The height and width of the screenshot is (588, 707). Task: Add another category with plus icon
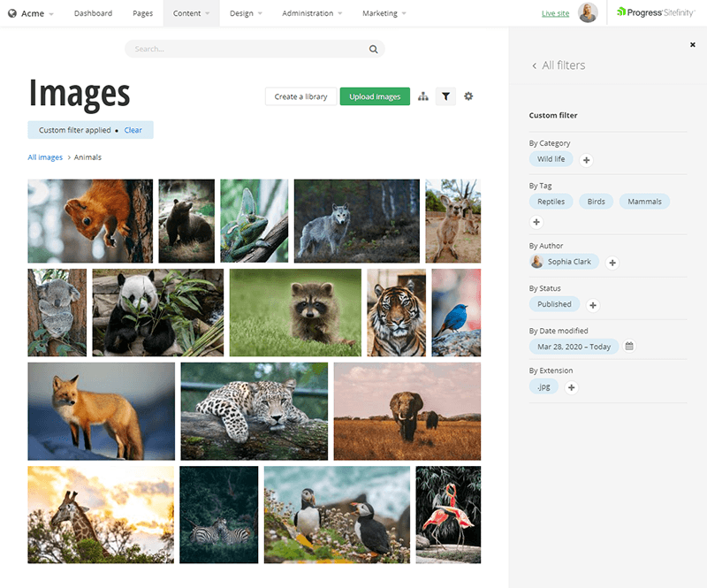point(586,160)
